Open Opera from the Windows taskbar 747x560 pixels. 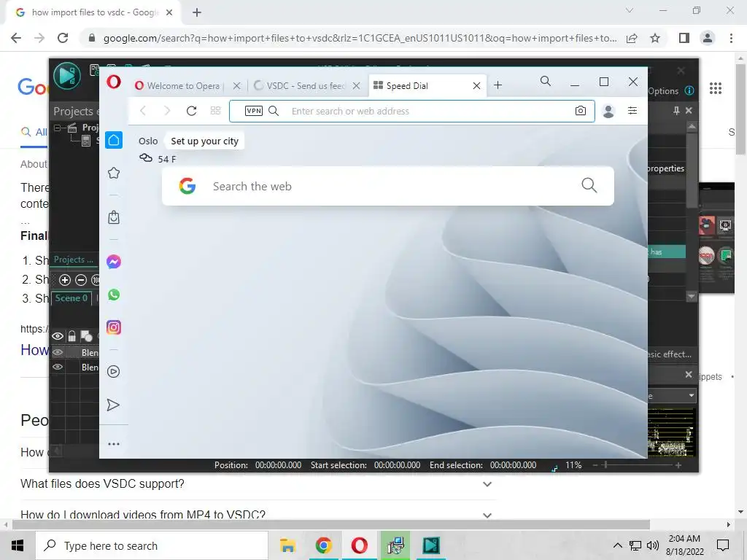click(359, 545)
